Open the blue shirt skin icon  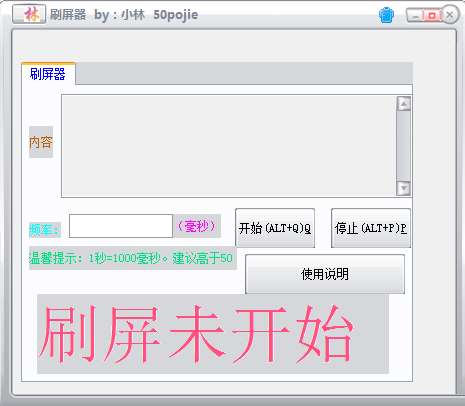pyautogui.click(x=386, y=15)
